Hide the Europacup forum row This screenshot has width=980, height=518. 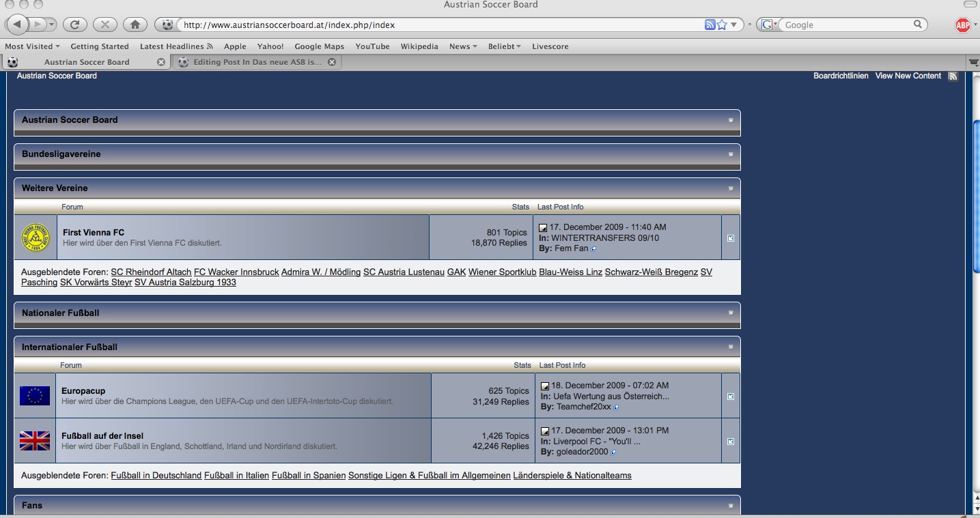tap(731, 397)
